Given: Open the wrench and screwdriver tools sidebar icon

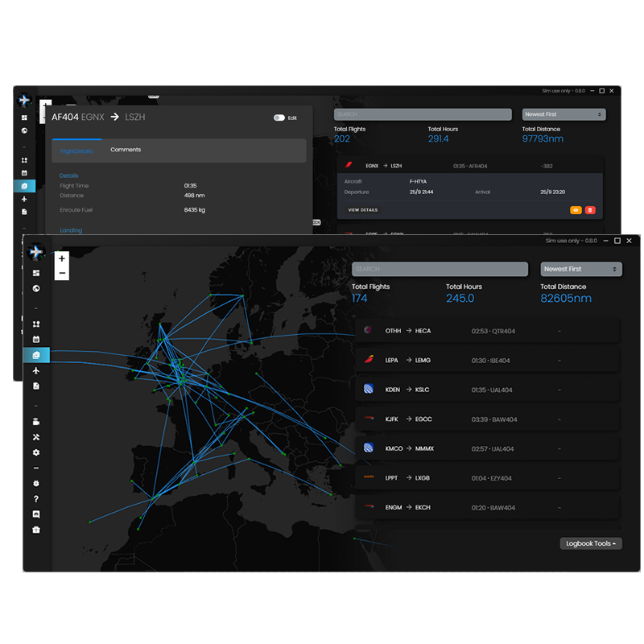Looking at the screenshot, I should [36, 437].
